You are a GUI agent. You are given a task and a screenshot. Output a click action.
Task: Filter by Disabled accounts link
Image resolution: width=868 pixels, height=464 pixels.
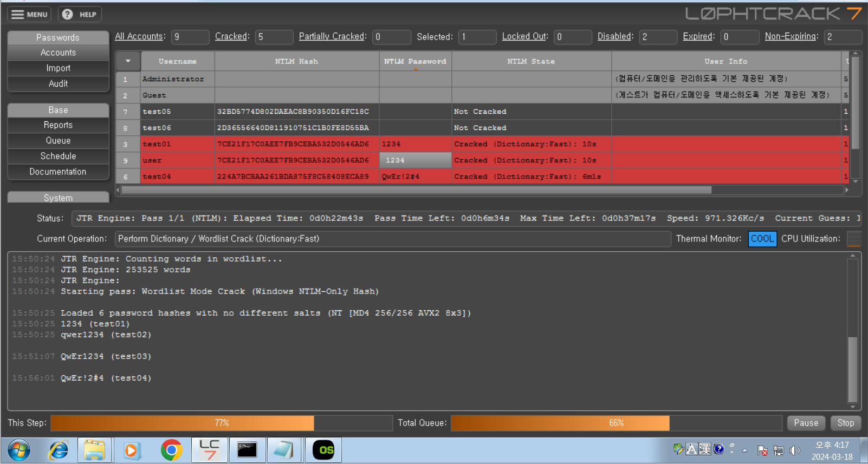616,36
